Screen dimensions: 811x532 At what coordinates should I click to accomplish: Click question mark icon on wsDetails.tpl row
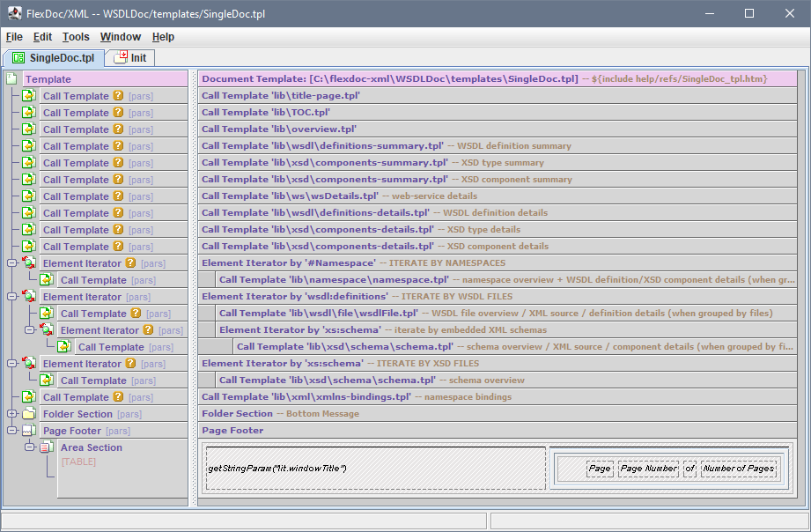[118, 196]
